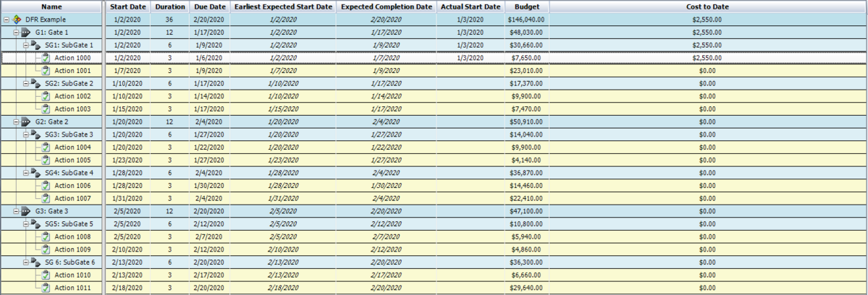This screenshot has height=295, width=868.
Task: Click the Action 1004 clipboard icon
Action: (x=46, y=147)
